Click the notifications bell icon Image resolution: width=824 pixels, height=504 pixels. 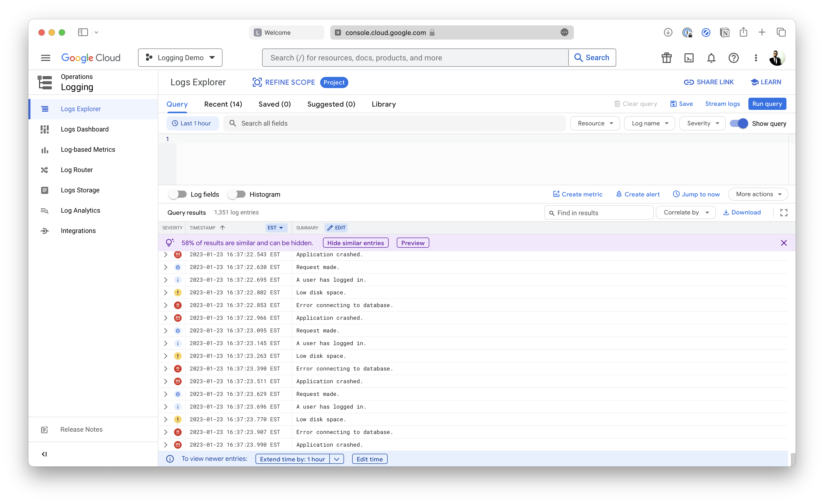[711, 58]
